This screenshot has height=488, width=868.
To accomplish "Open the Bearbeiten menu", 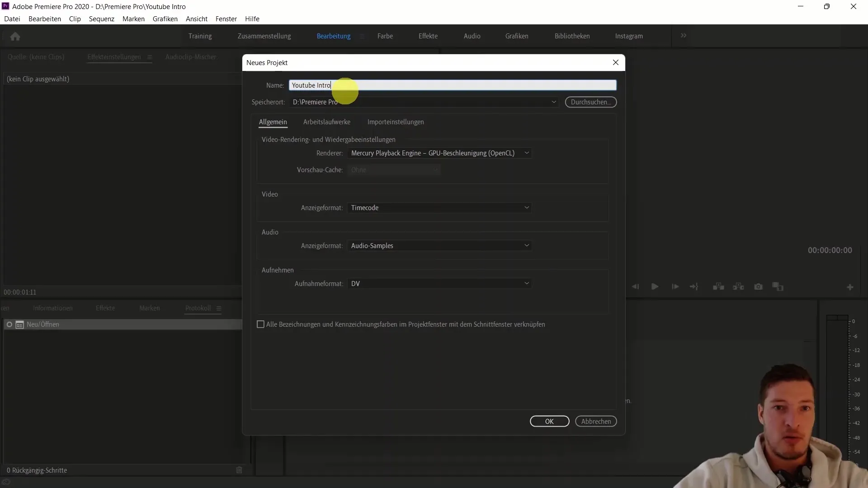I will (44, 19).
